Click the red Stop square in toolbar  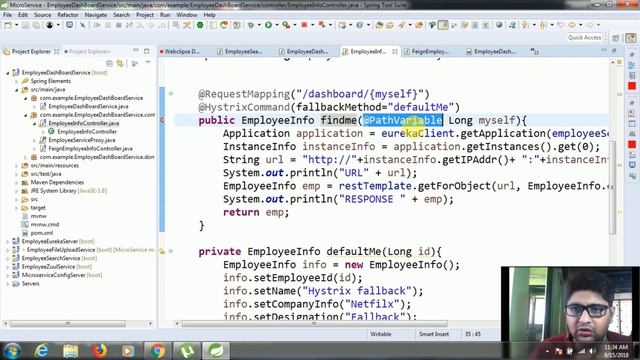[x=304, y=25]
